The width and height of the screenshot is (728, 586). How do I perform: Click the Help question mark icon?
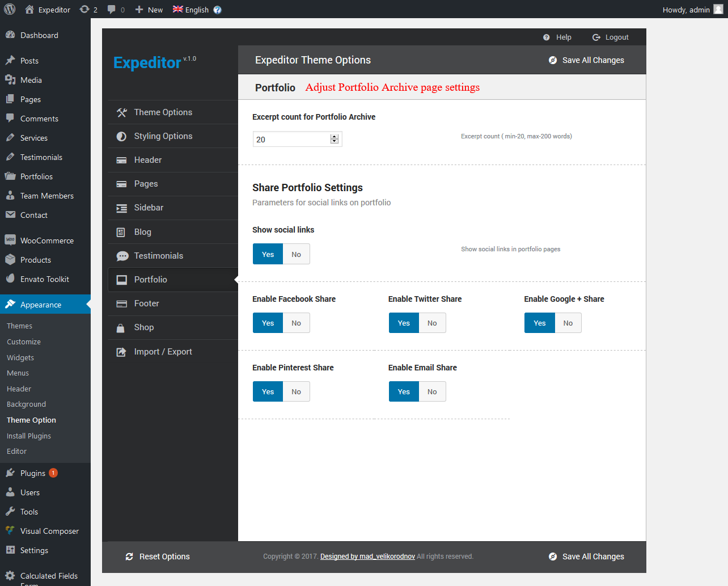click(546, 37)
